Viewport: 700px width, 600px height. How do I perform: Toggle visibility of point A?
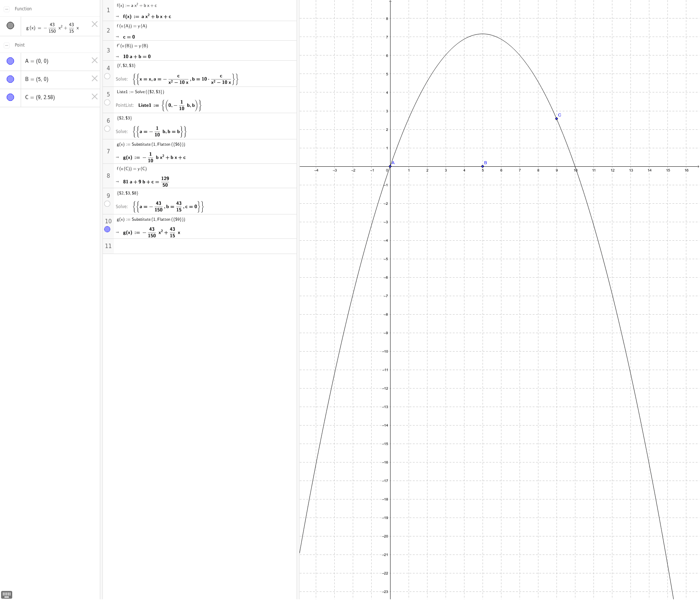pos(10,61)
